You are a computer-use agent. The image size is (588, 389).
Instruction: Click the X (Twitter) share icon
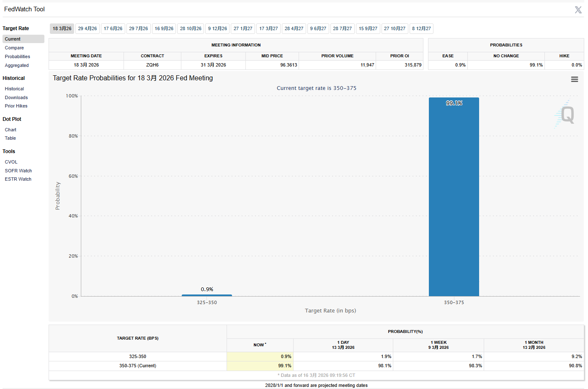point(578,10)
